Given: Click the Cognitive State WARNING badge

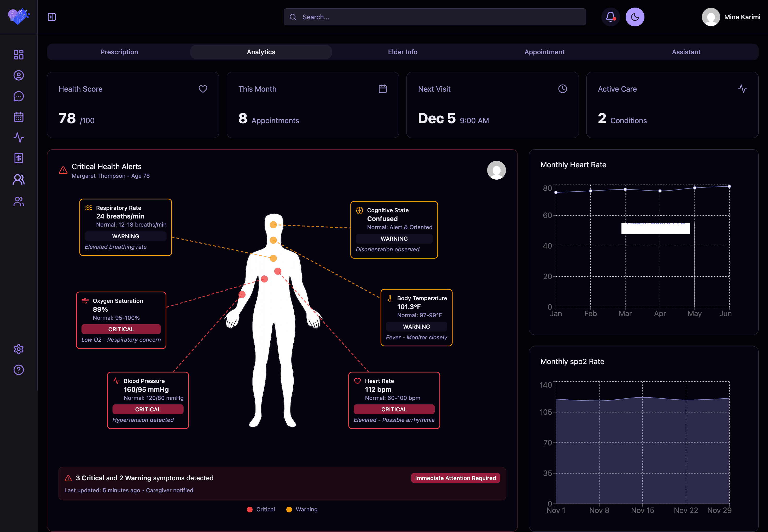Looking at the screenshot, I should click(394, 239).
